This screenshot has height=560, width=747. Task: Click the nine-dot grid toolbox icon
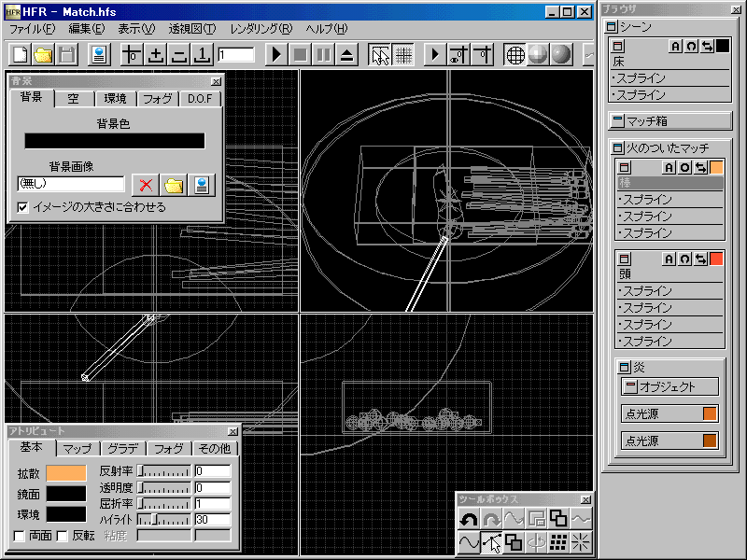(558, 542)
